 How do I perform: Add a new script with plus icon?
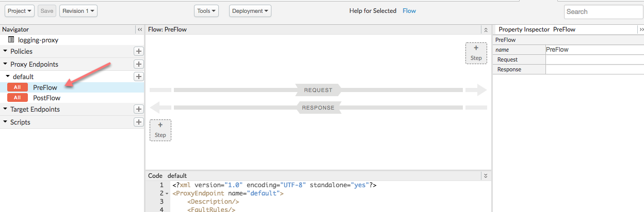click(x=138, y=122)
